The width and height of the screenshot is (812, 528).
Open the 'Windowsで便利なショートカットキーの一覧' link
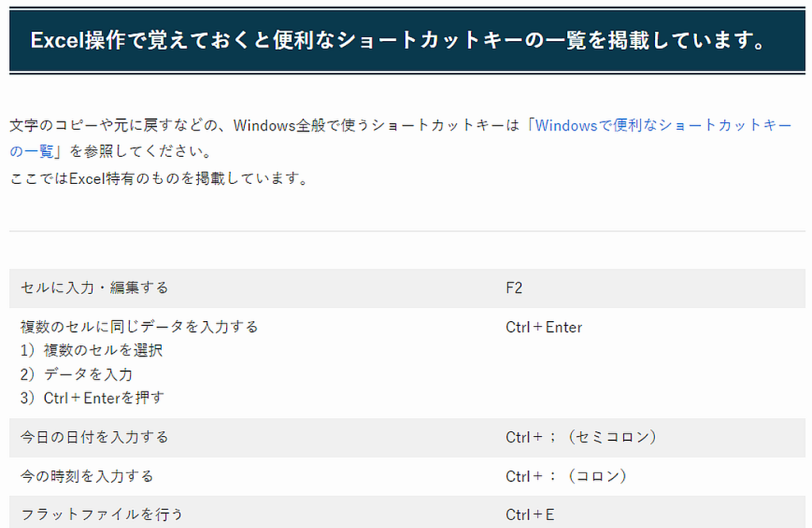pyautogui.click(x=663, y=125)
